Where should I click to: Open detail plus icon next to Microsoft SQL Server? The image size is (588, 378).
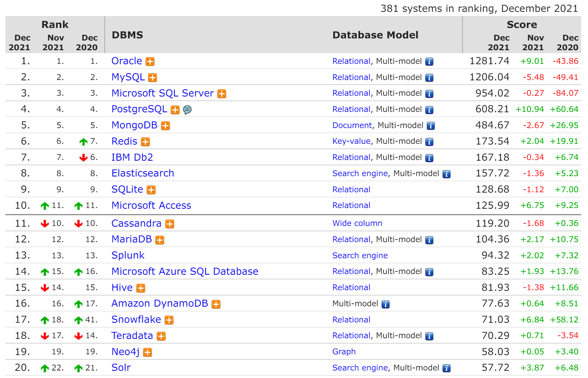click(x=222, y=94)
